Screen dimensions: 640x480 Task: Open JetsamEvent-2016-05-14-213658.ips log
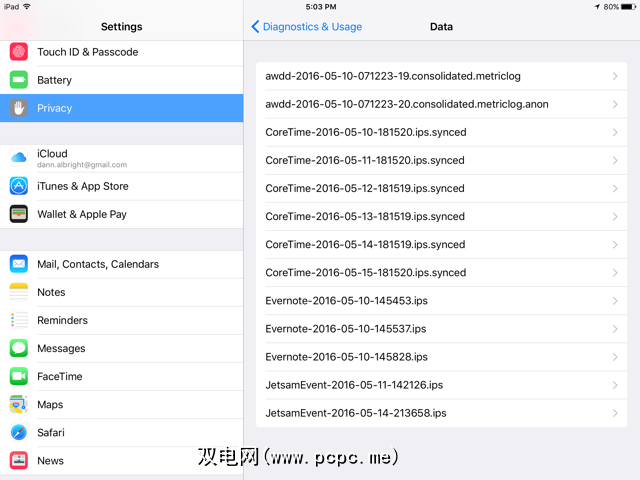442,413
